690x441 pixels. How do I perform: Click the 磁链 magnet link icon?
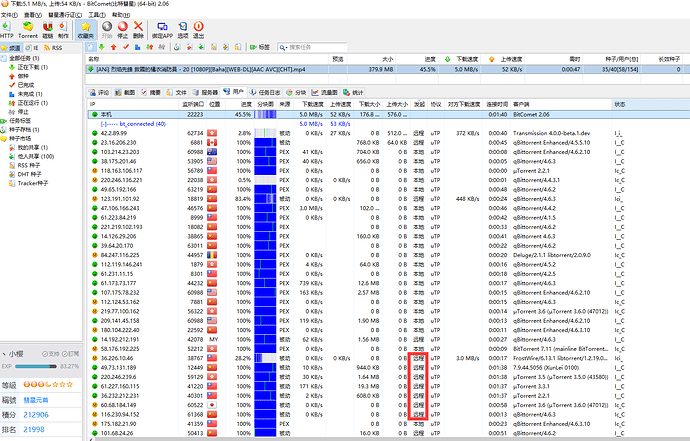coord(48,30)
